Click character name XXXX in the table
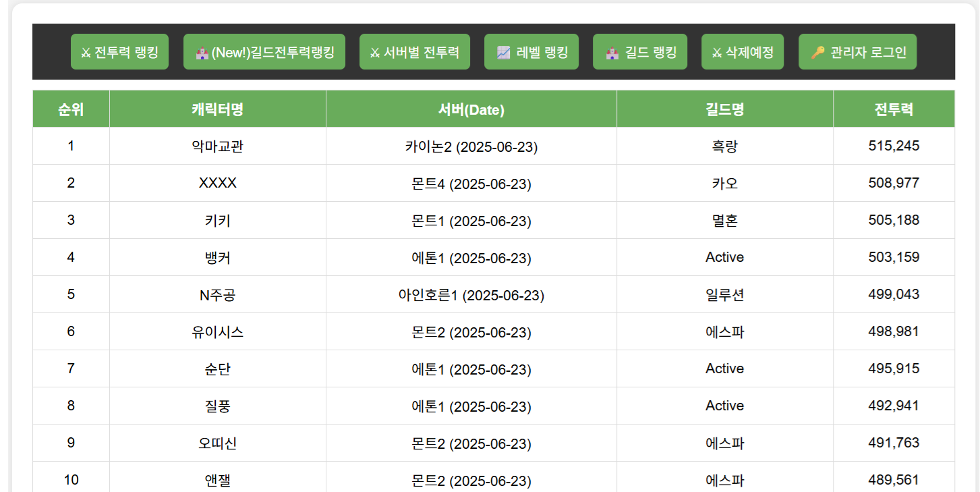 pos(217,184)
